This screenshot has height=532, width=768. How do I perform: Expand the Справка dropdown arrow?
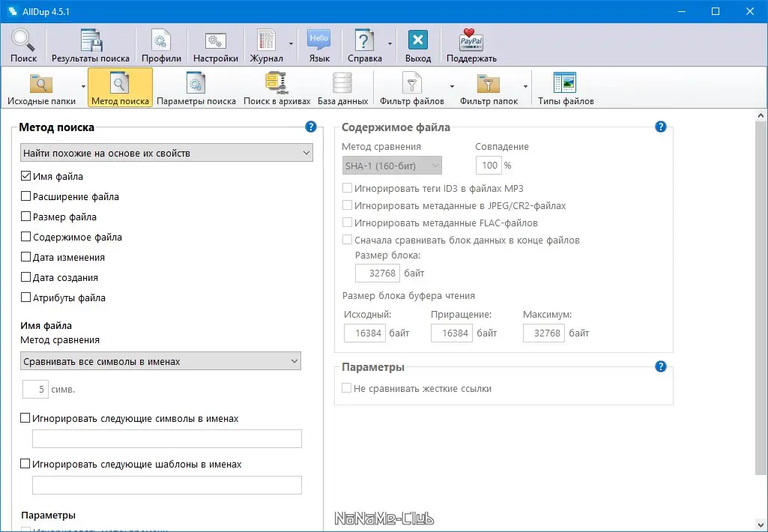click(x=390, y=44)
